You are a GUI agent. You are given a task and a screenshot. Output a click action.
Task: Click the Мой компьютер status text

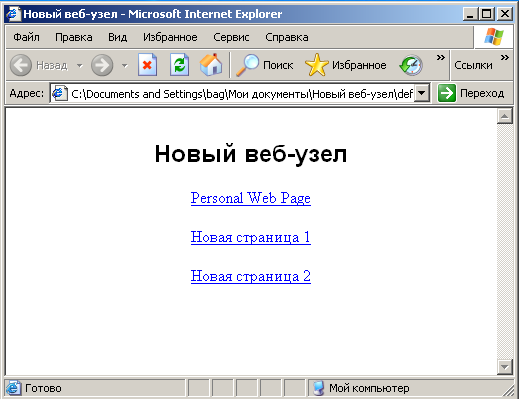pyautogui.click(x=369, y=388)
